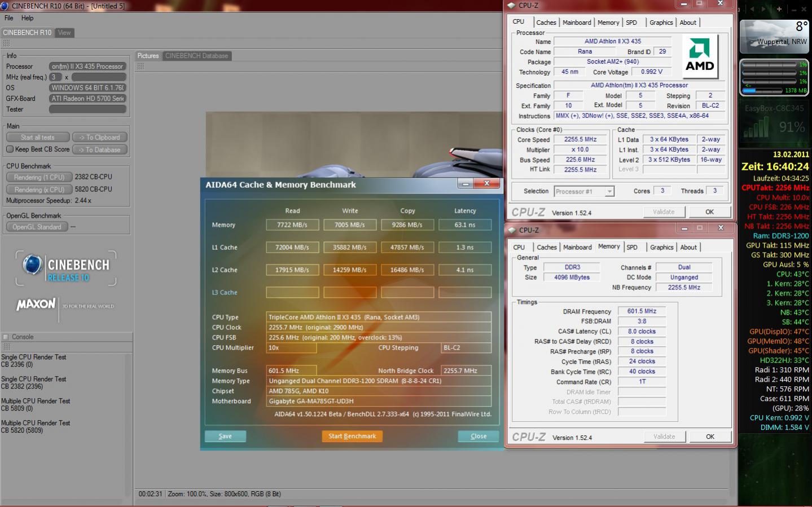This screenshot has width=812, height=507.
Task: Click Validate in top CPU-Z window
Action: click(664, 212)
